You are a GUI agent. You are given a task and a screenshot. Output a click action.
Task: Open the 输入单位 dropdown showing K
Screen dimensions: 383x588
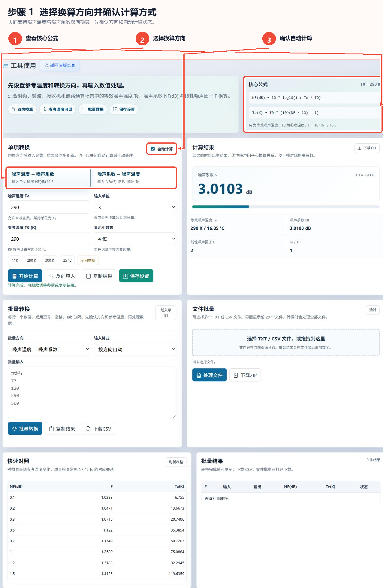coord(135,207)
